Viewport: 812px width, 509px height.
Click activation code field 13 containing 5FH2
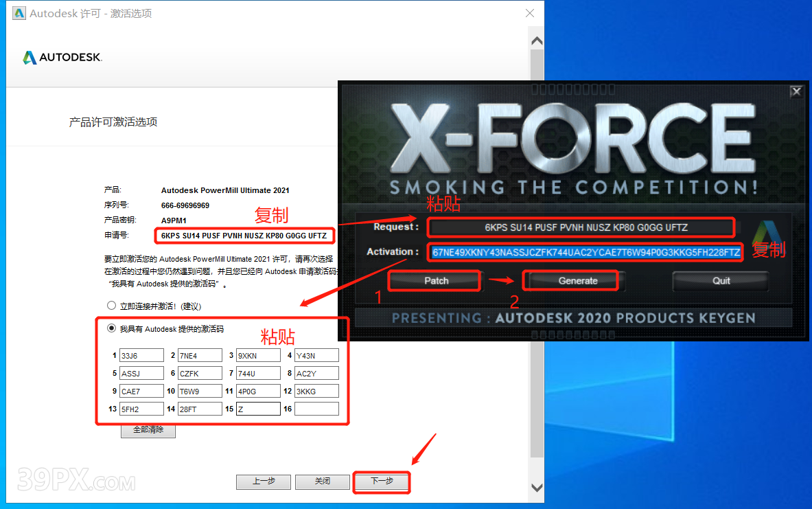141,409
